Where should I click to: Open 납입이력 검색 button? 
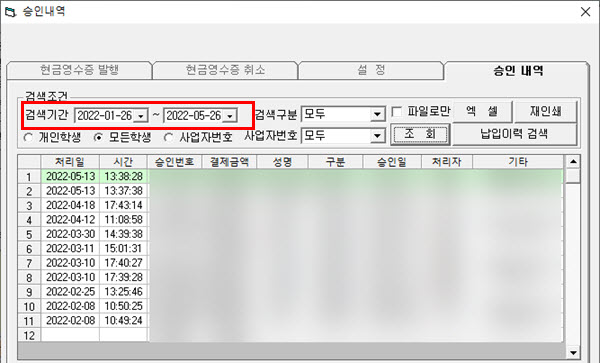pos(514,135)
